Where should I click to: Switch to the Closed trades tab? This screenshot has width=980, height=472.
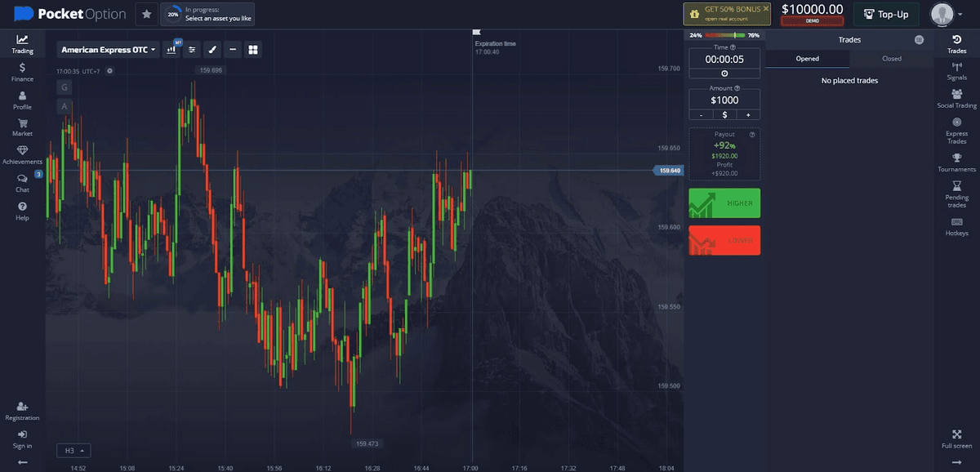pyautogui.click(x=892, y=58)
